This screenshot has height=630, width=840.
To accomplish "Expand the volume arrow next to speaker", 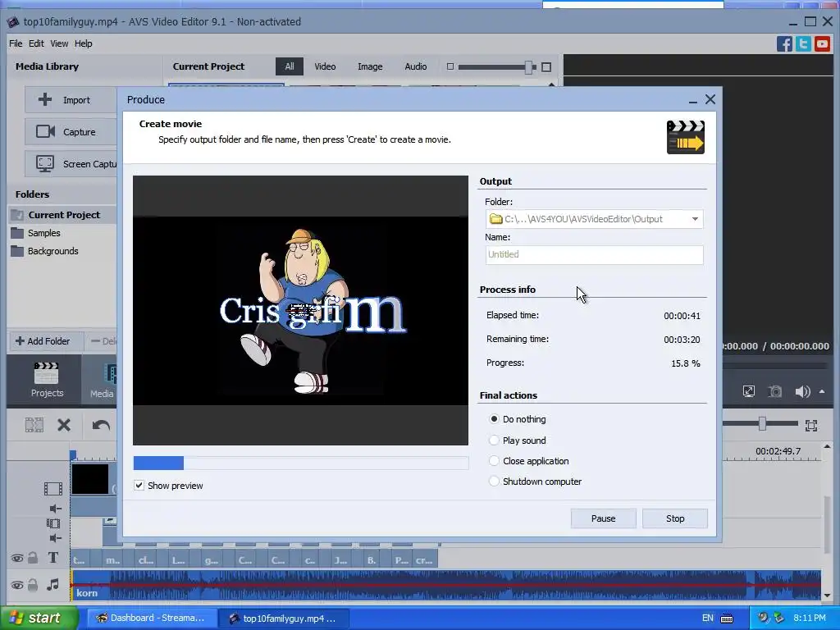I will click(822, 391).
